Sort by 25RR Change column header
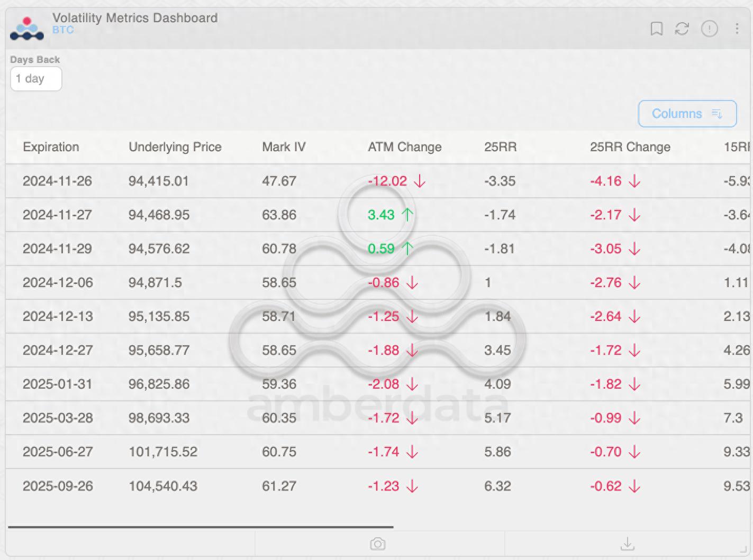The width and height of the screenshot is (753, 560). pyautogui.click(x=630, y=147)
